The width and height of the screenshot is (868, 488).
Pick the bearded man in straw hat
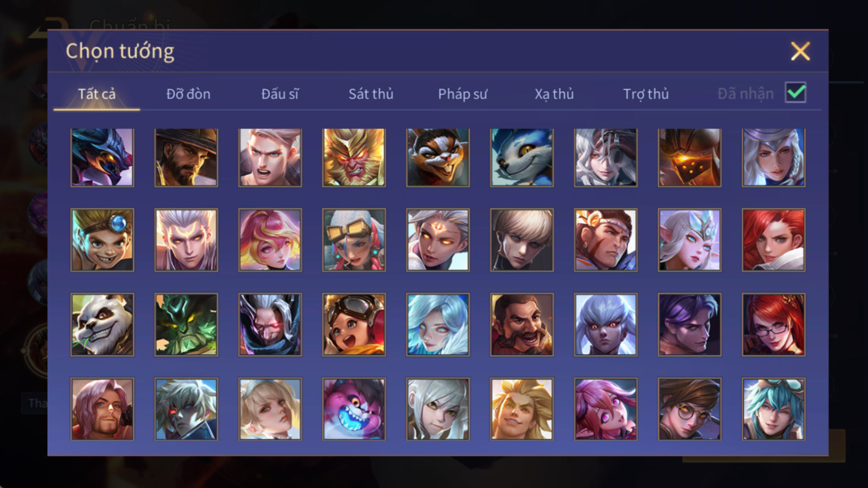186,158
